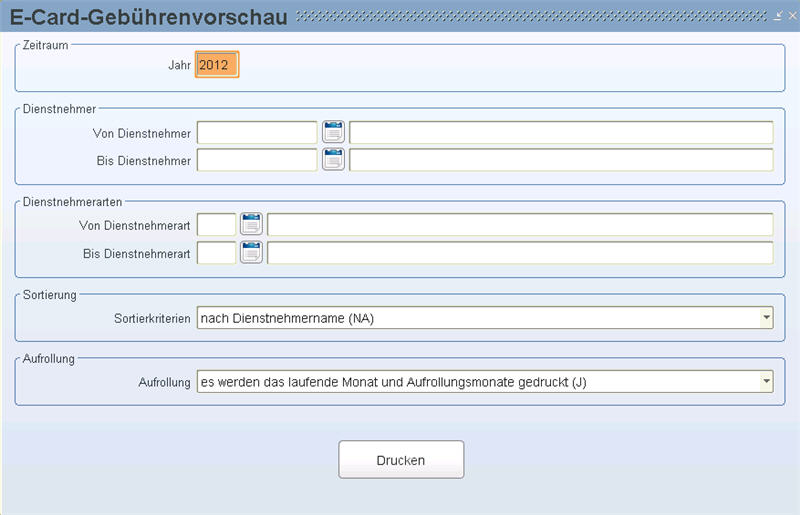The width and height of the screenshot is (800, 515).
Task: Click the Von Dienstnehmer name field
Action: (561, 133)
